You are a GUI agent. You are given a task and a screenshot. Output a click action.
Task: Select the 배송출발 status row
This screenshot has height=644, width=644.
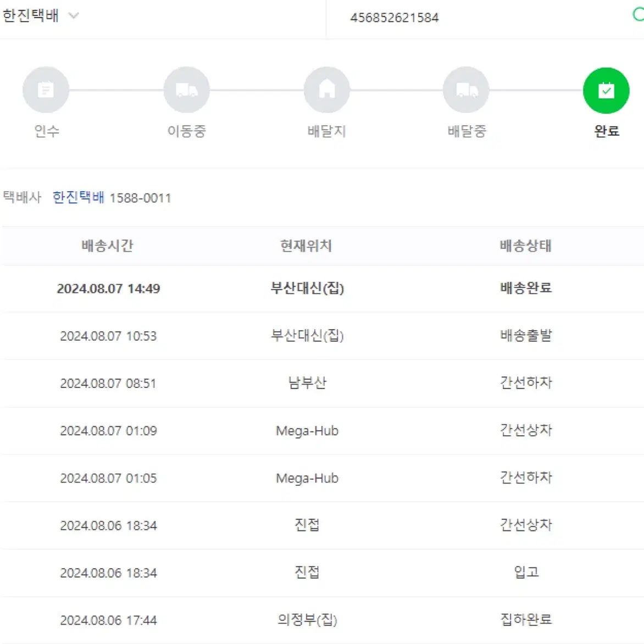click(x=322, y=336)
